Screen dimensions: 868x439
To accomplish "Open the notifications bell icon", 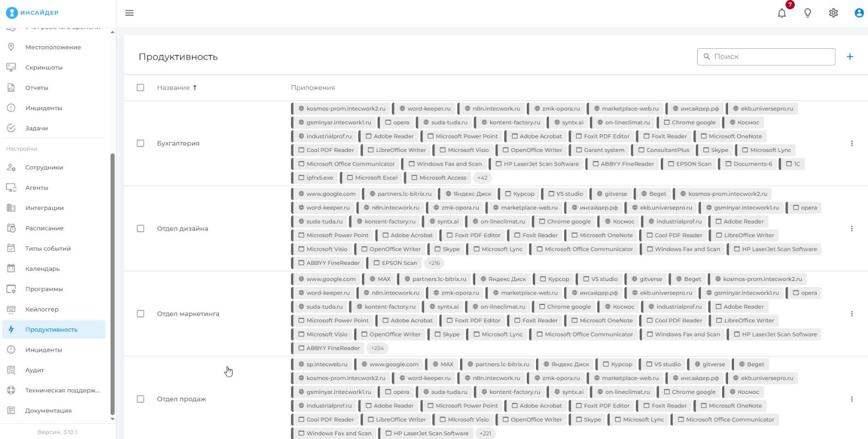I will click(782, 13).
